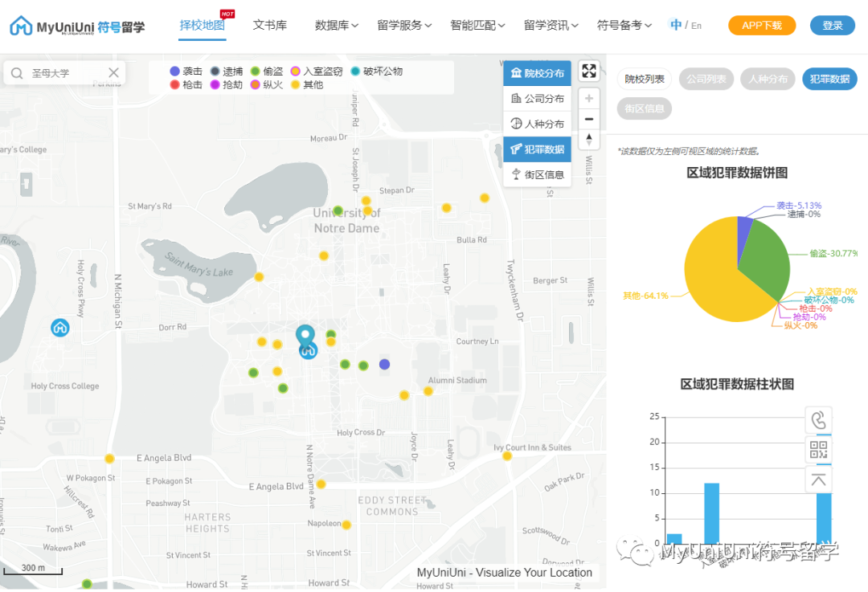Click the back-to-top arrow icon
This screenshot has width=868, height=592.
[x=818, y=480]
